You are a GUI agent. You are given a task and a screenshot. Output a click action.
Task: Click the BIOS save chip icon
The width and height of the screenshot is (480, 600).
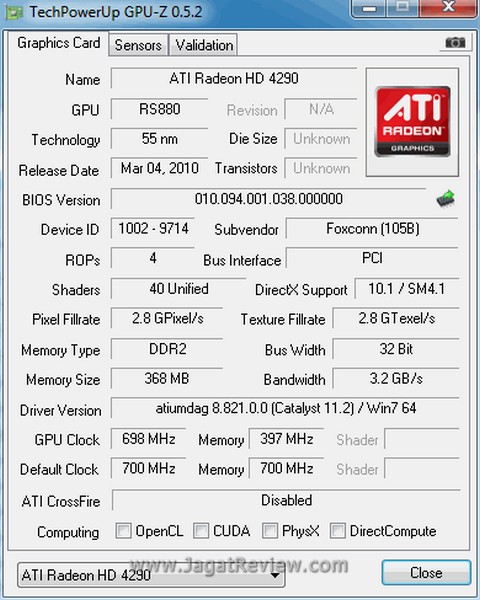446,199
